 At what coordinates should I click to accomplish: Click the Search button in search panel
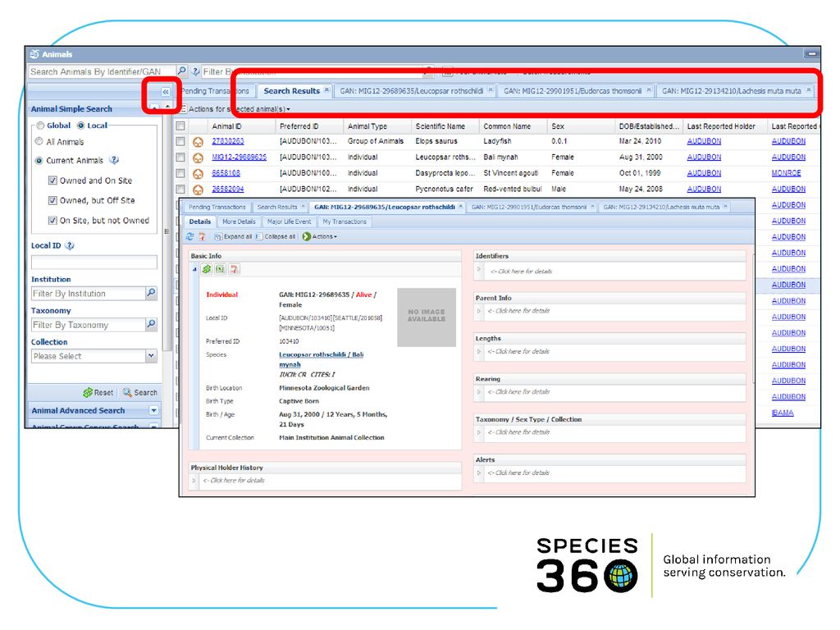coord(139,393)
